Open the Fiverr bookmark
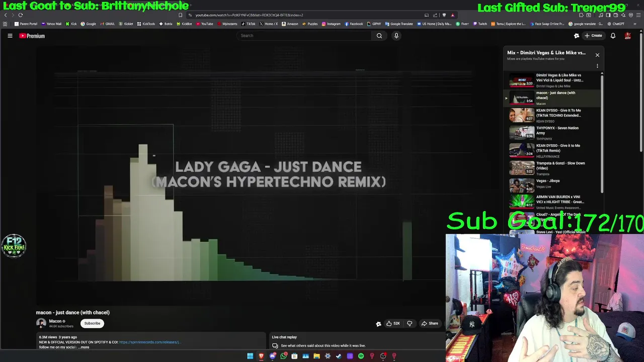644x362 pixels. click(x=462, y=24)
